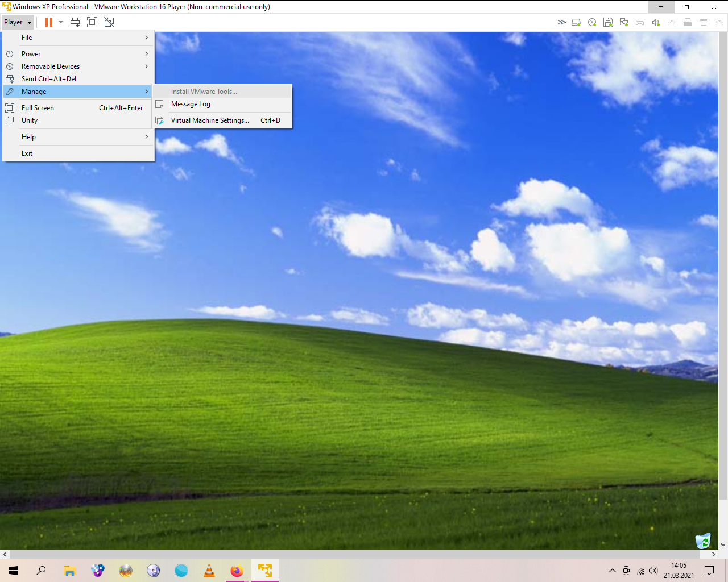Click the Send Ctrl+Alt+Del toolbar icon
Screen dimensions: 728x582
point(75,22)
